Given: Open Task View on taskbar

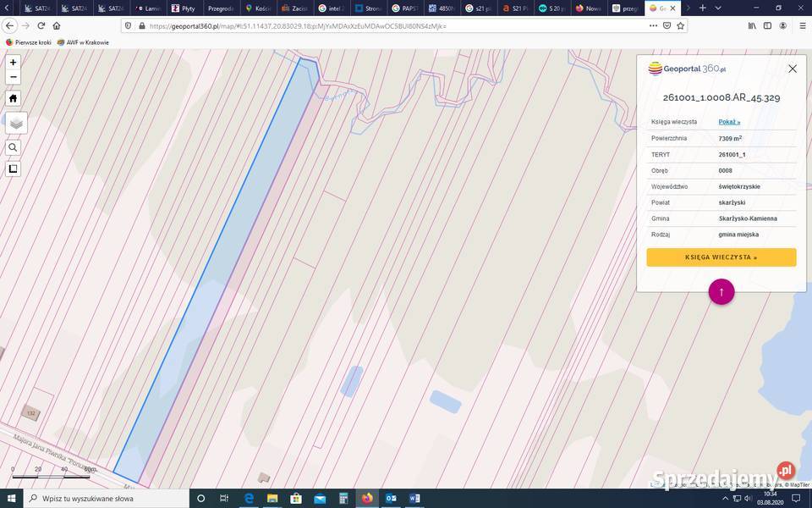Looking at the screenshot, I should [224, 498].
